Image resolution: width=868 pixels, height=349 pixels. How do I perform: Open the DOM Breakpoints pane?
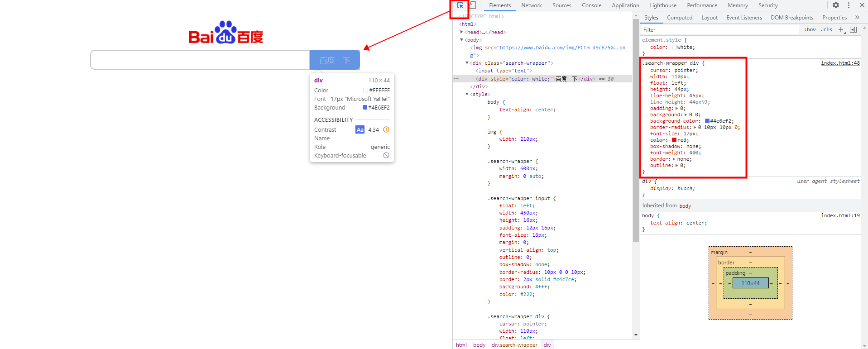pyautogui.click(x=792, y=18)
